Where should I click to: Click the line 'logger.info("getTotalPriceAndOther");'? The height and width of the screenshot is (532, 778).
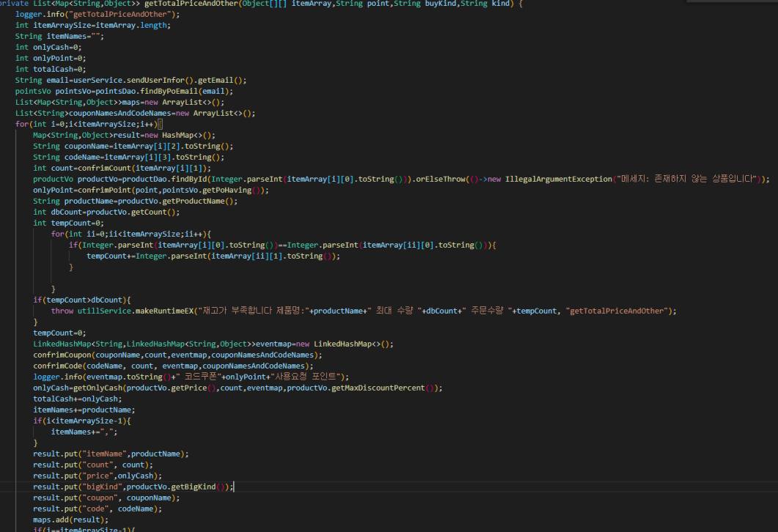(x=98, y=15)
